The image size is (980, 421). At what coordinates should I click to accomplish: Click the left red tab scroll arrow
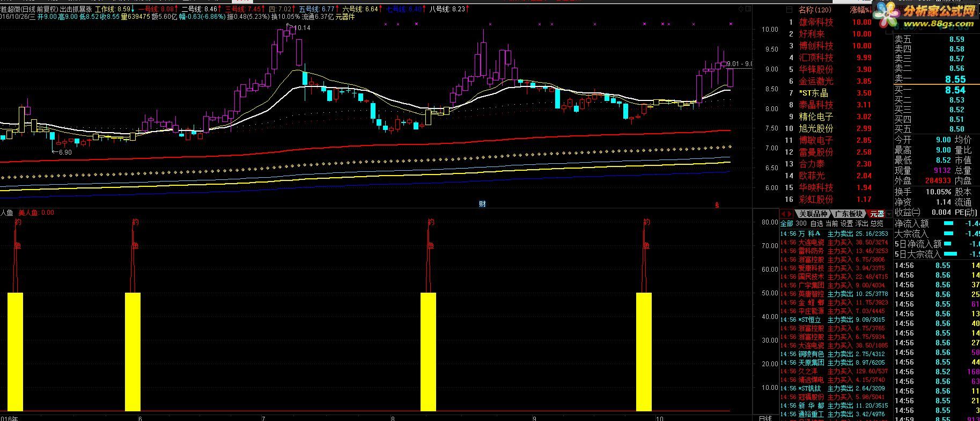pos(783,214)
